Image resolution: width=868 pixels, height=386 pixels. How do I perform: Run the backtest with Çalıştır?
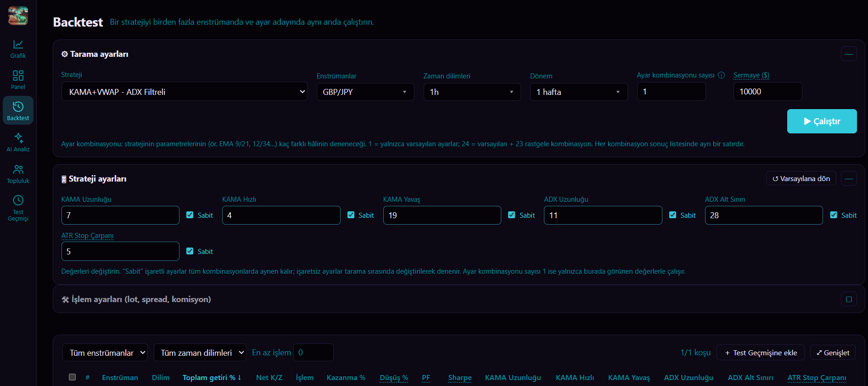822,121
